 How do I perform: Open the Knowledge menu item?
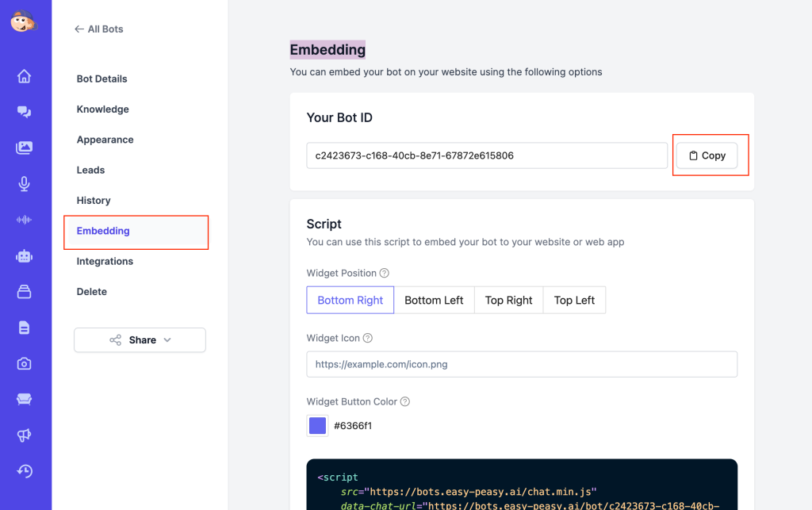click(103, 109)
